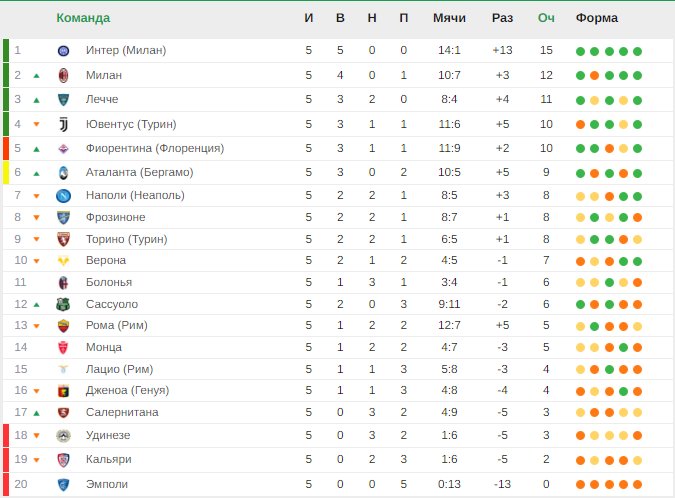This screenshot has width=675, height=498.
Task: Open the Фиорентина (Флоренция) team link
Action: pos(155,148)
